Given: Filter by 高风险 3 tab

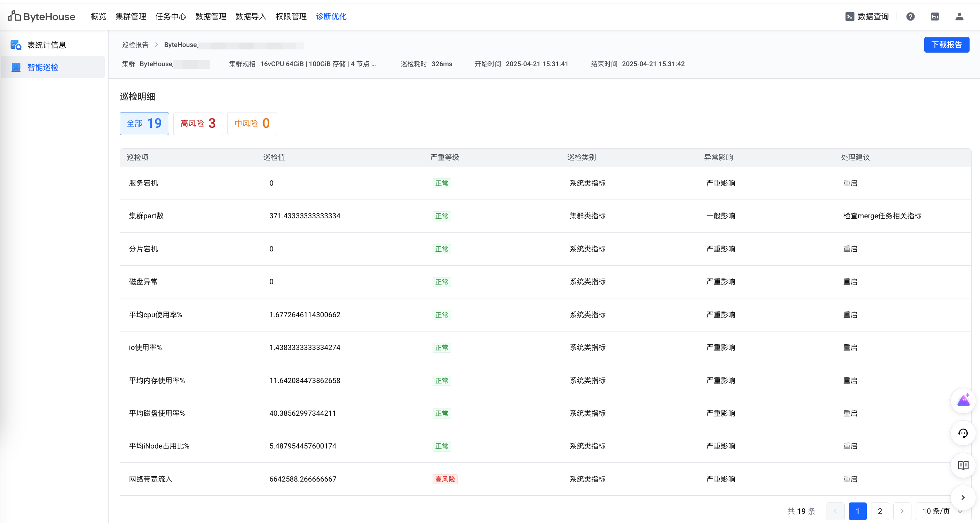Looking at the screenshot, I should point(198,123).
